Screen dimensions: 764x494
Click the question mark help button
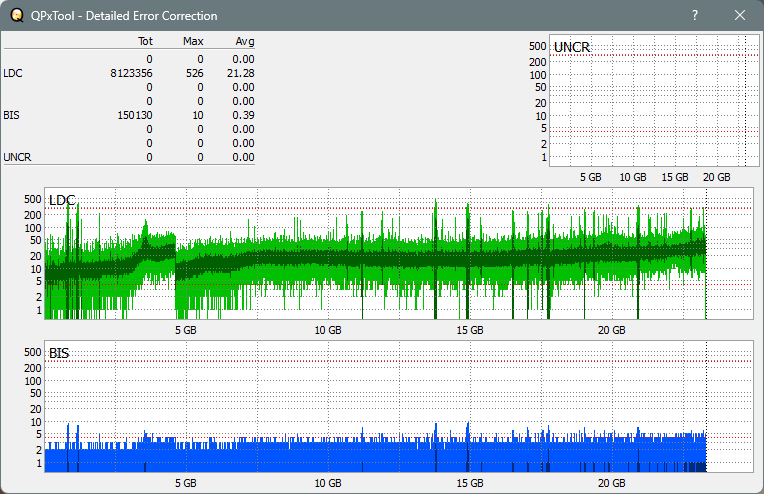[695, 16]
